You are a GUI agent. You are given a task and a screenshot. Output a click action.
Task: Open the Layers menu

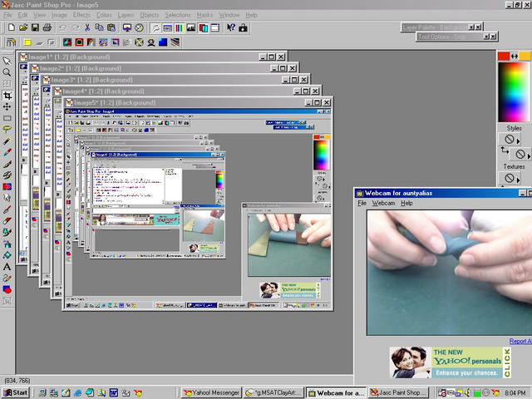126,15
